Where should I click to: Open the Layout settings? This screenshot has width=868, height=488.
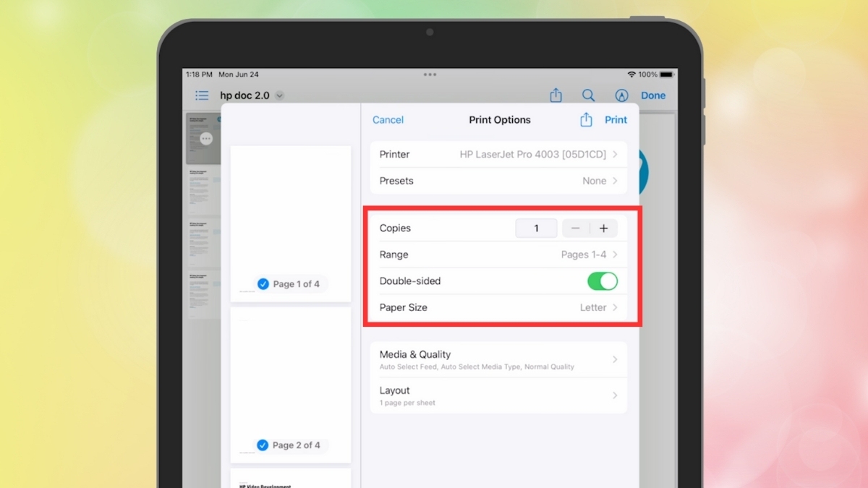coord(499,395)
